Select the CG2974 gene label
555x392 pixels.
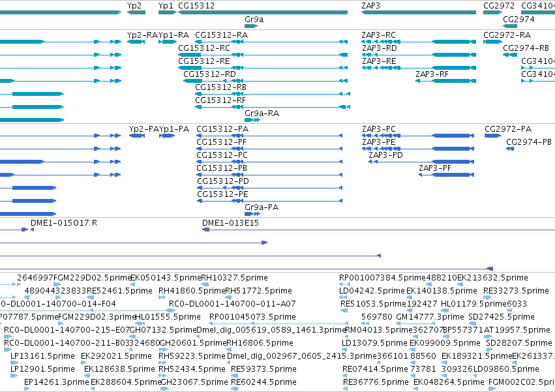pyautogui.click(x=518, y=20)
